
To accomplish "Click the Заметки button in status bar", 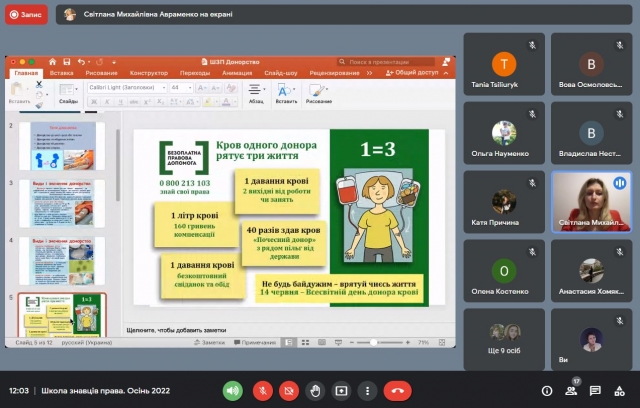I will tap(211, 342).
